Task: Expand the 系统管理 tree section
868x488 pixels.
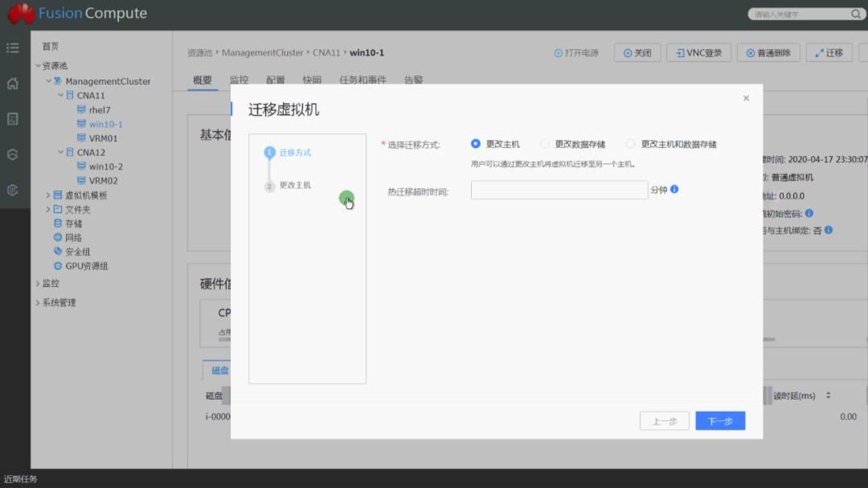Action: pos(38,302)
